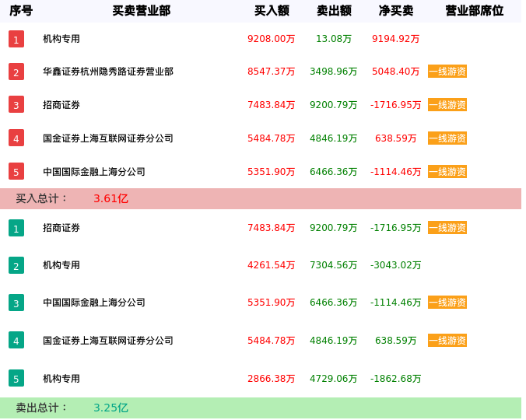Click the red rank 1 badge
526x420 pixels.
tap(16, 39)
